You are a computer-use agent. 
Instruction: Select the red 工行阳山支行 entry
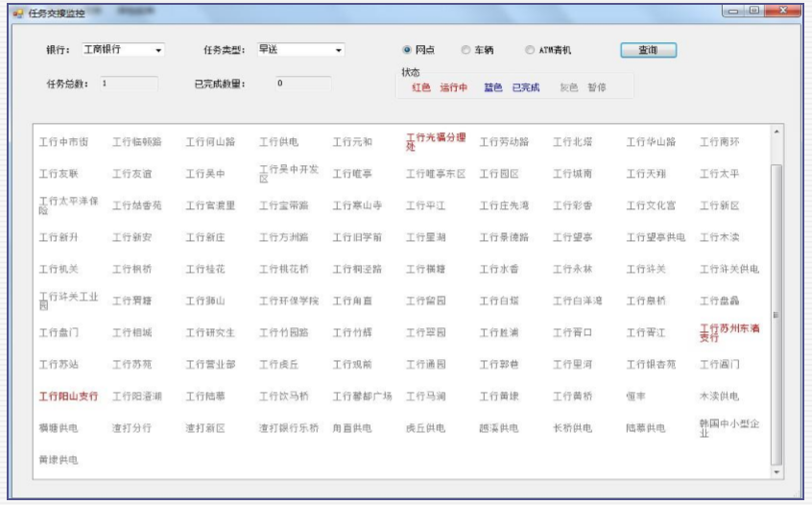point(68,397)
